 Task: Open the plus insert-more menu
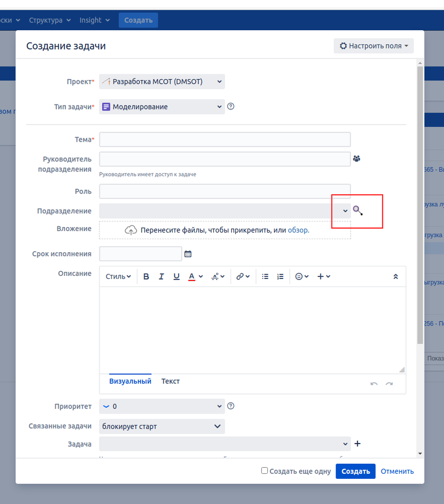pos(323,276)
